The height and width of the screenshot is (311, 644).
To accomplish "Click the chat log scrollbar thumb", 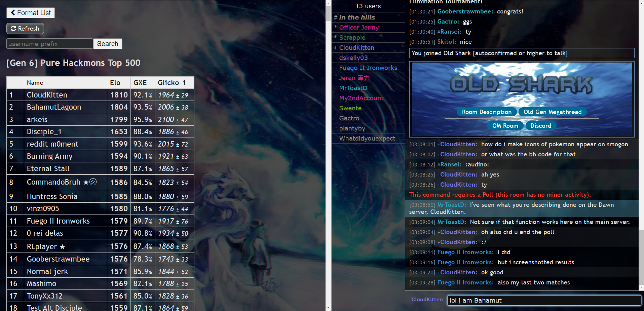I will (x=641, y=257).
